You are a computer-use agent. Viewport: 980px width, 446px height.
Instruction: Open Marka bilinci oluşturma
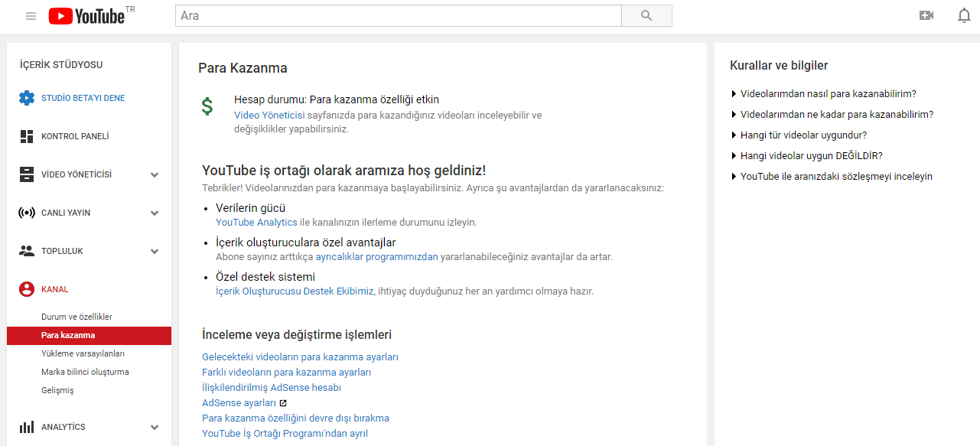click(x=85, y=372)
